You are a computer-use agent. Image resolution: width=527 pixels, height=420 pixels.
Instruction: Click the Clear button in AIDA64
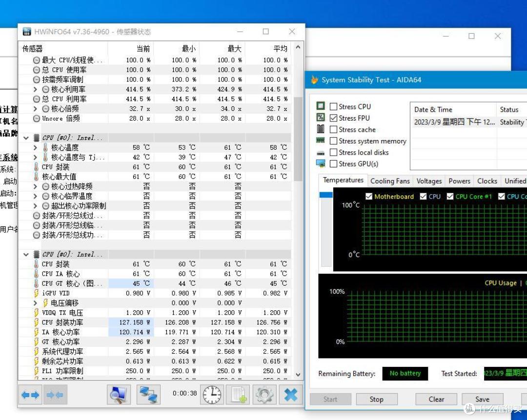coord(436,399)
